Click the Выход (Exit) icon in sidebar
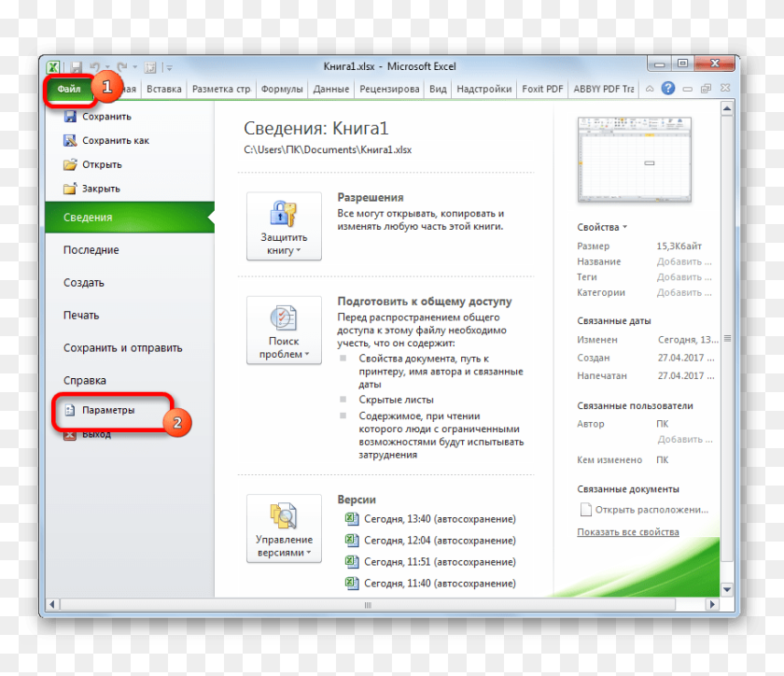Image resolution: width=784 pixels, height=676 pixels. pos(70,434)
